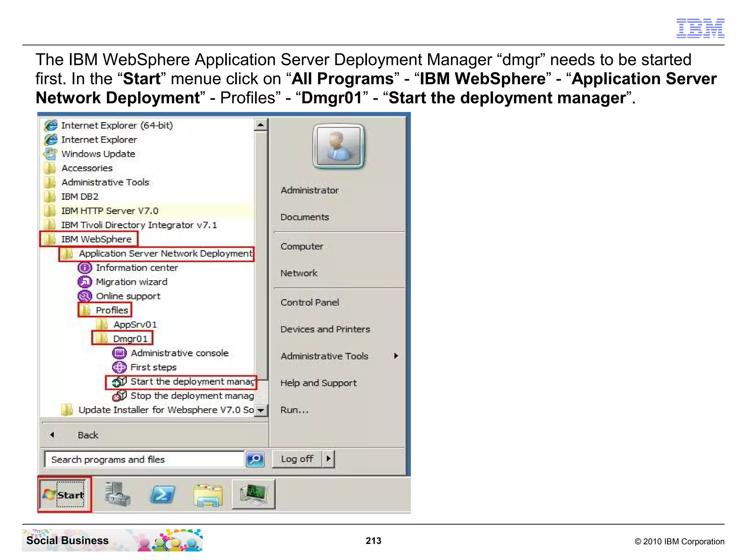This screenshot has width=747, height=560.
Task: Click the search magnifier icon button
Action: click(255, 459)
